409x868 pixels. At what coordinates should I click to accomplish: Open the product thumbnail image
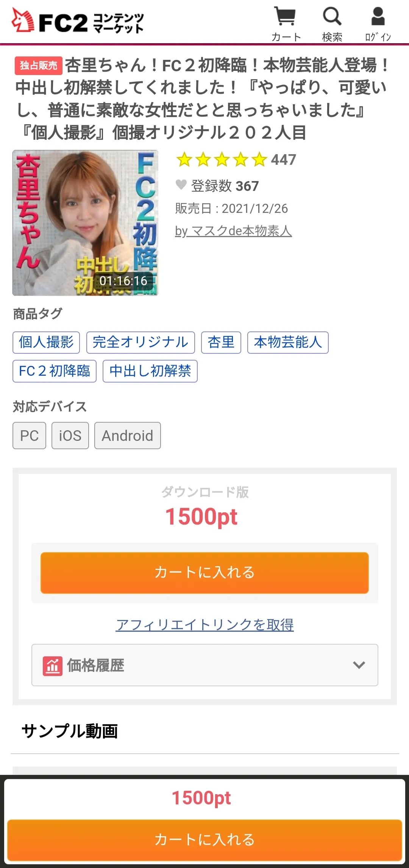[x=85, y=223]
